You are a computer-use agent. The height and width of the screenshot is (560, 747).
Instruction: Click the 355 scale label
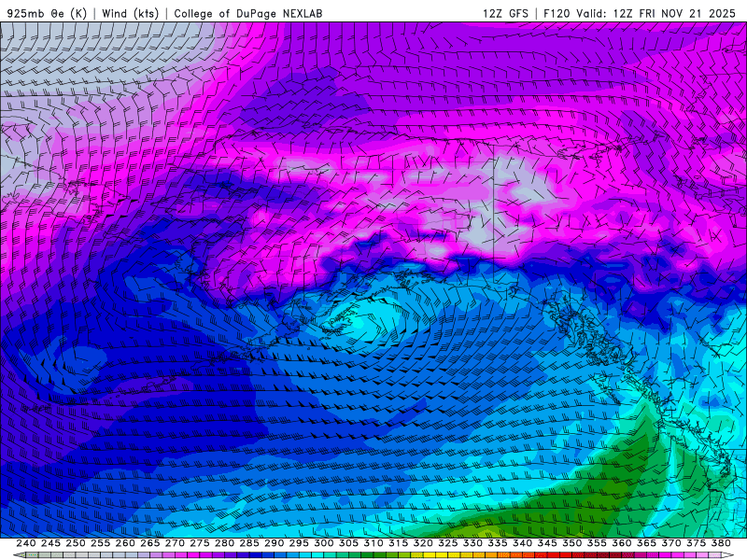[x=597, y=543]
